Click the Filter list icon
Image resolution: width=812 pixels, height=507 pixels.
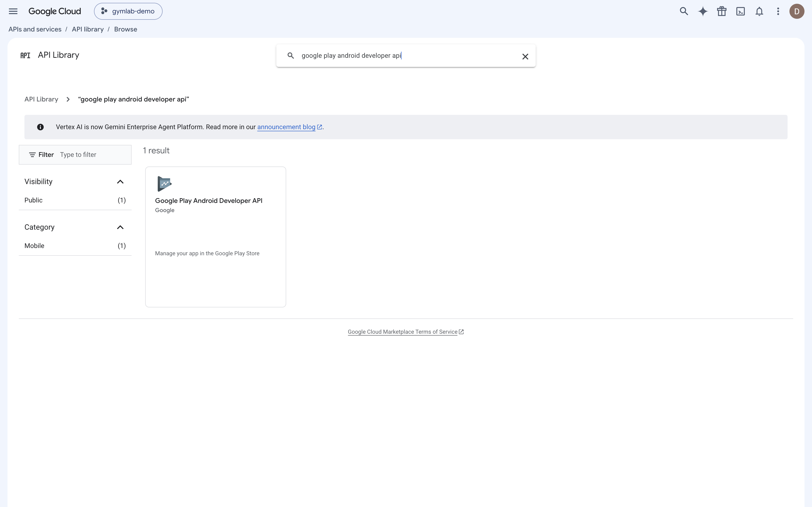32,155
